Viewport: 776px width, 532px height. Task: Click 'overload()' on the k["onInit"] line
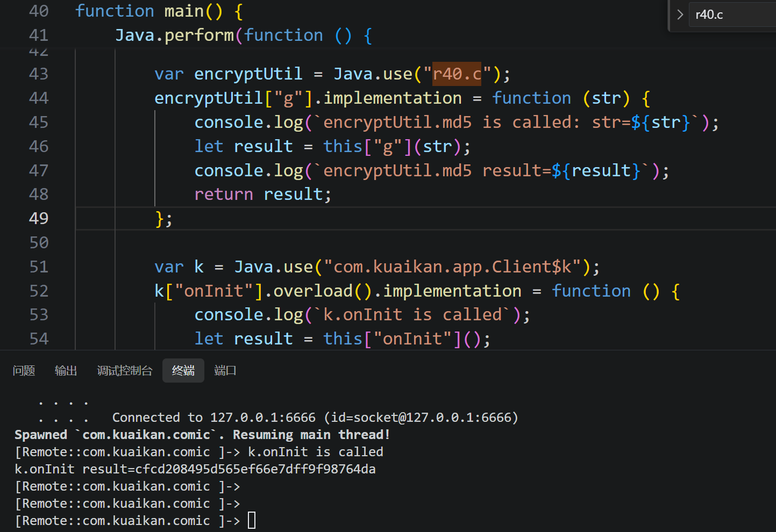pyautogui.click(x=323, y=291)
